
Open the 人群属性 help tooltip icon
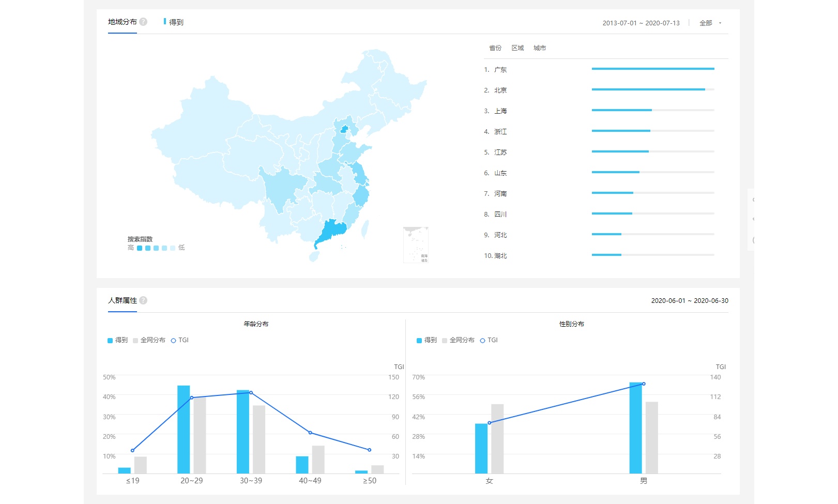143,300
